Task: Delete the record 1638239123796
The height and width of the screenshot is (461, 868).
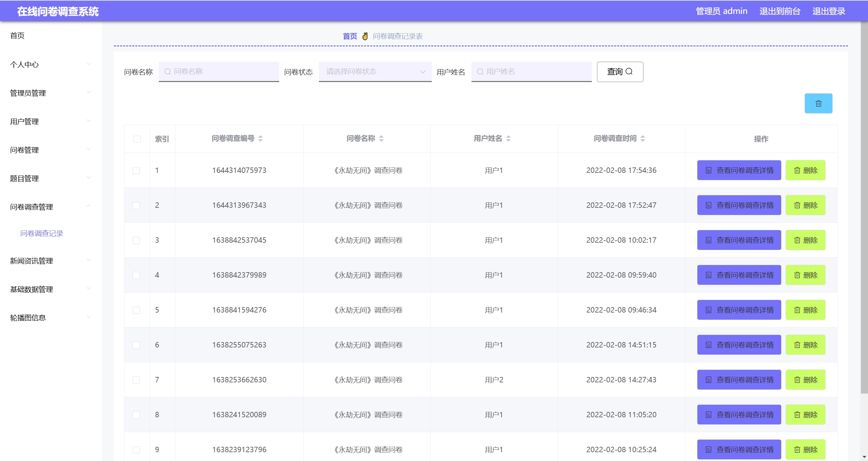Action: click(x=805, y=449)
